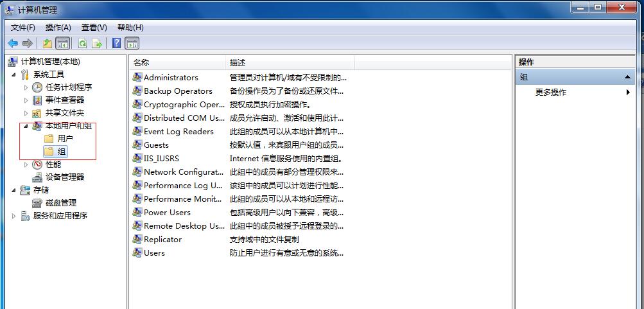Expand the 性能 tree node

(26, 164)
